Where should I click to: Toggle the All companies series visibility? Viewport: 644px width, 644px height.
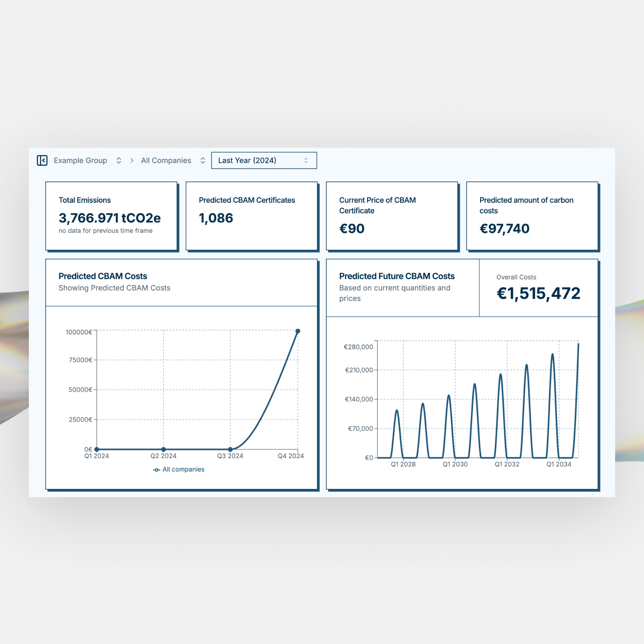pyautogui.click(x=183, y=470)
